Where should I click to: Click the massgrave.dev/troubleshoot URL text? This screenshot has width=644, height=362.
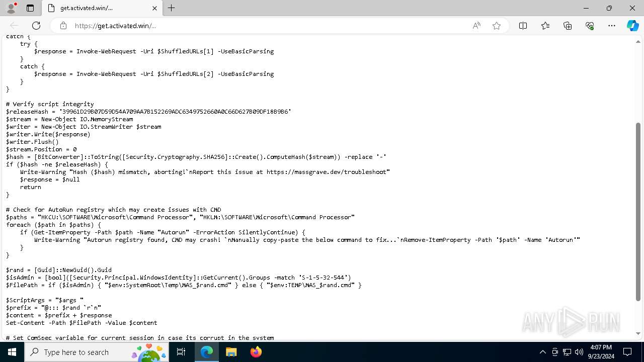pos(328,172)
